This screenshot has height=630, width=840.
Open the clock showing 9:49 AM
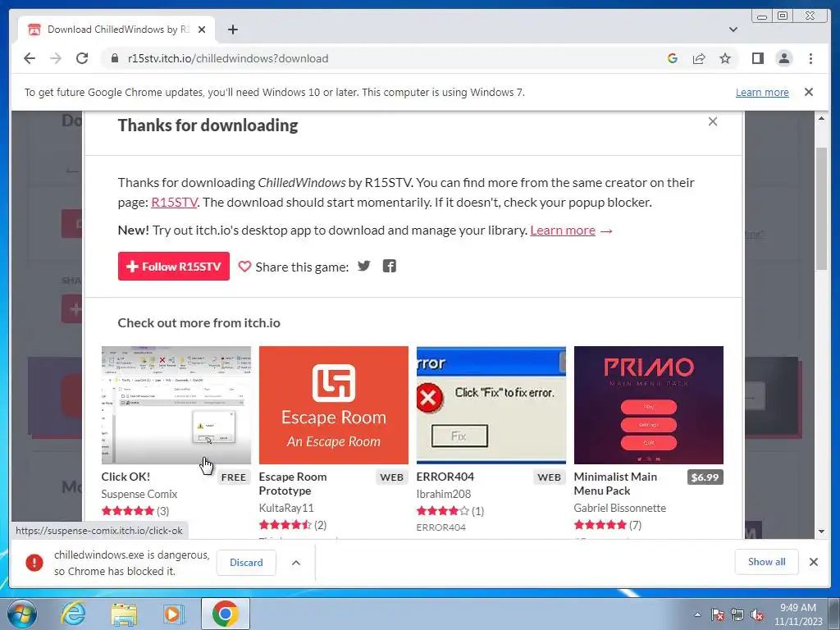[798, 614]
